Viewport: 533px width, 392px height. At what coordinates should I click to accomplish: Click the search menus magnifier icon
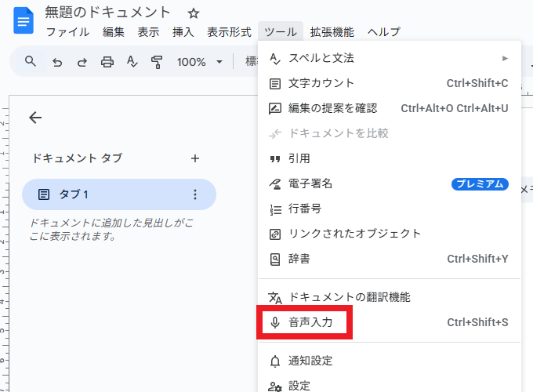31,61
